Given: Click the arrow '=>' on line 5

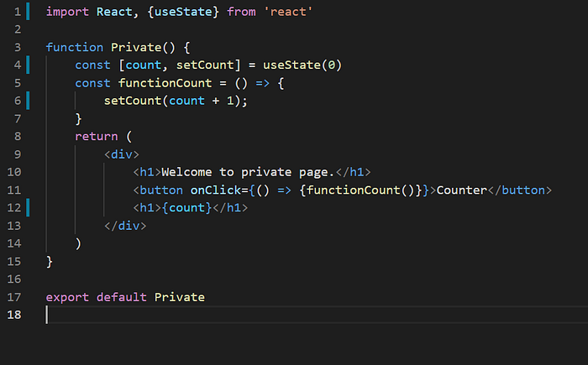Looking at the screenshot, I should 262,83.
